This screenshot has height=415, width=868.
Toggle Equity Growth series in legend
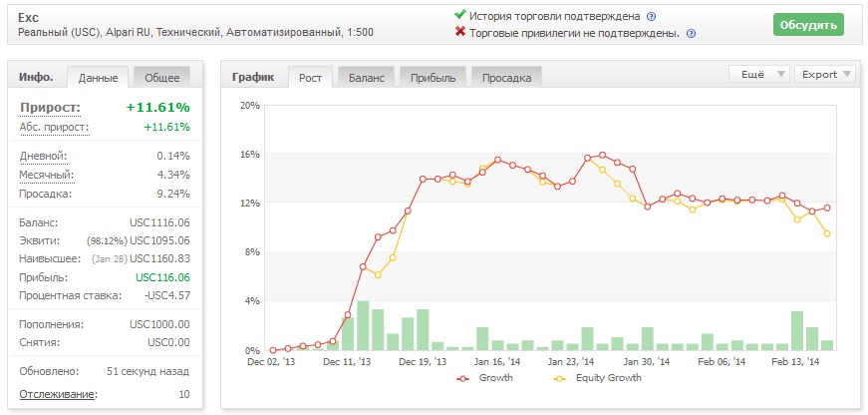(597, 378)
